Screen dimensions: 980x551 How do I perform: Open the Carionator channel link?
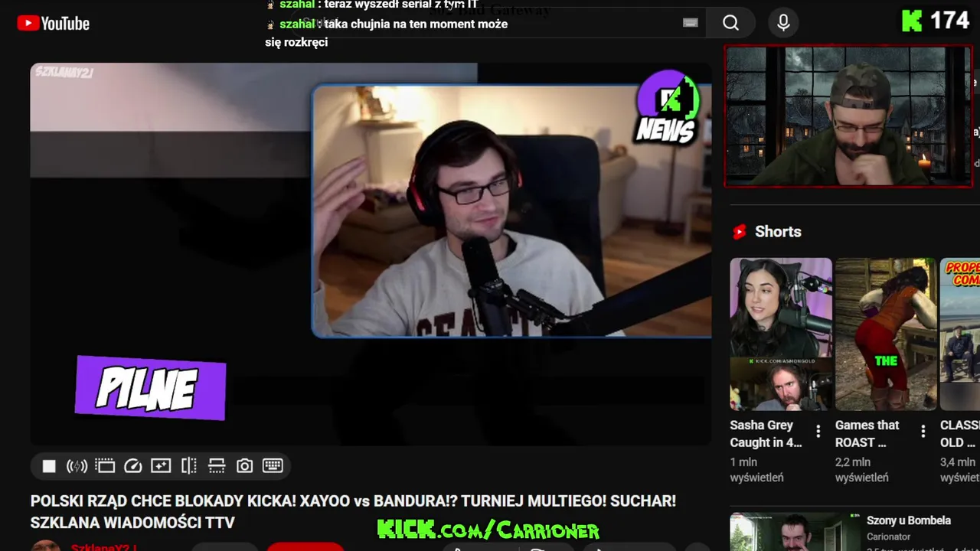tap(889, 537)
